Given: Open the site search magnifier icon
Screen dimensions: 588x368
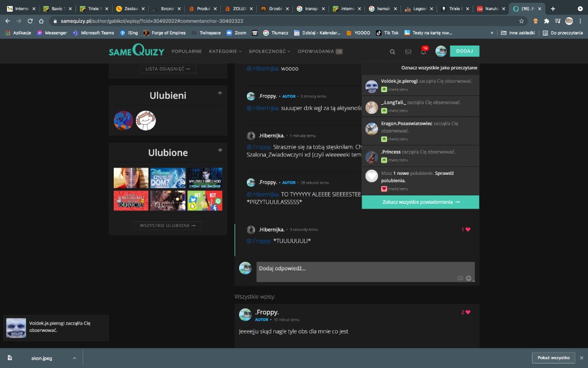Looking at the screenshot, I should (393, 52).
